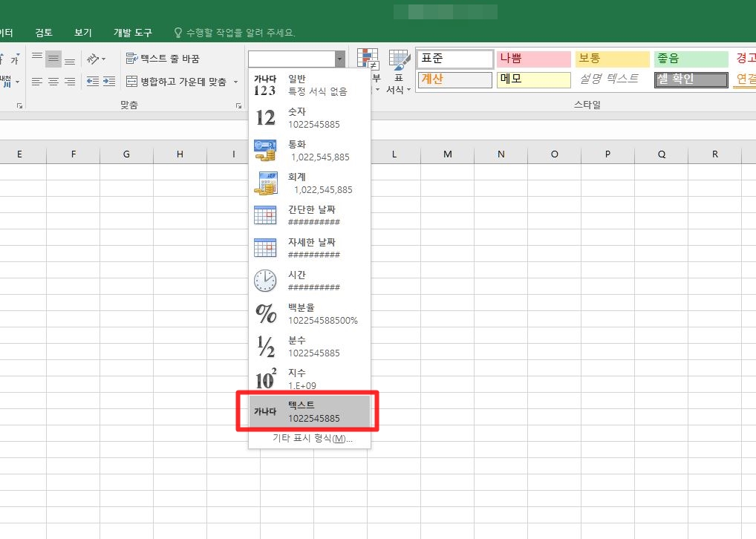This screenshot has height=539, width=756.
Task: Click the lightbulb tell-me icon
Action: pos(178,33)
